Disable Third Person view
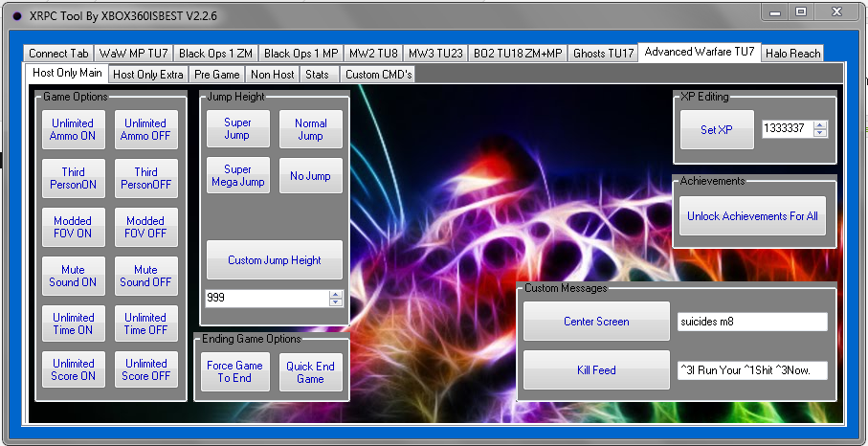Screen dimensions: 868x446 (145, 178)
